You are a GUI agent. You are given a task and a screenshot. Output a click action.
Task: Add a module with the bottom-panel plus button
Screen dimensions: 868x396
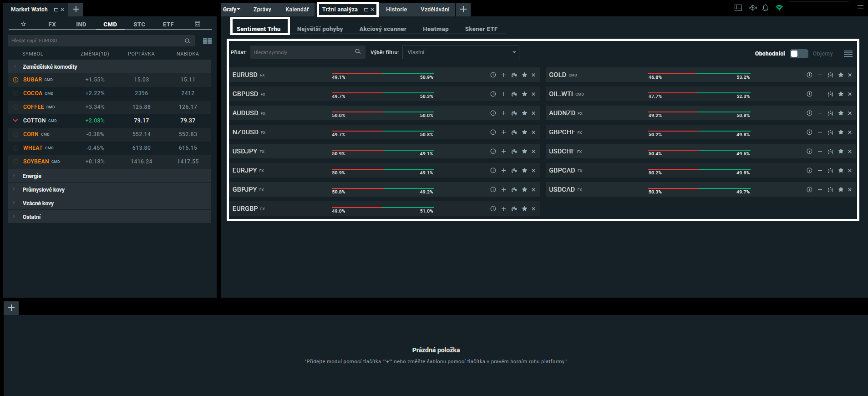point(11,308)
